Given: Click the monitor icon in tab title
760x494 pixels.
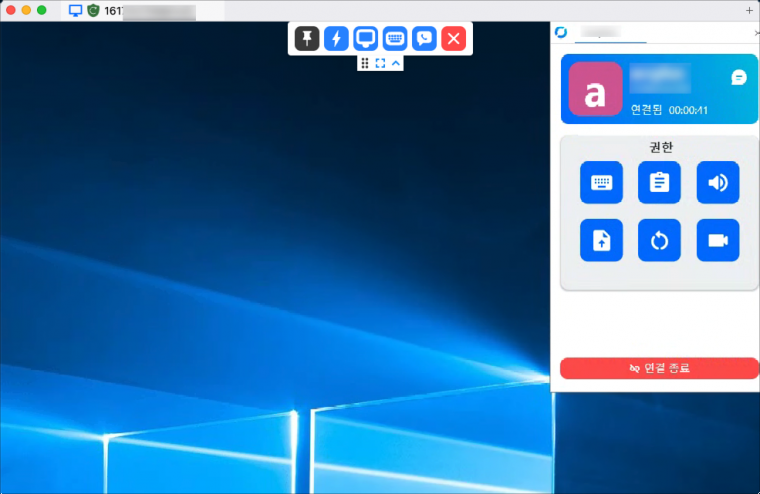Looking at the screenshot, I should pyautogui.click(x=75, y=11).
